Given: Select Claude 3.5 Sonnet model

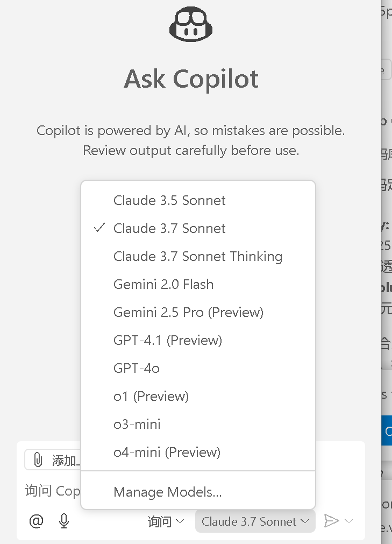Looking at the screenshot, I should pos(169,200).
